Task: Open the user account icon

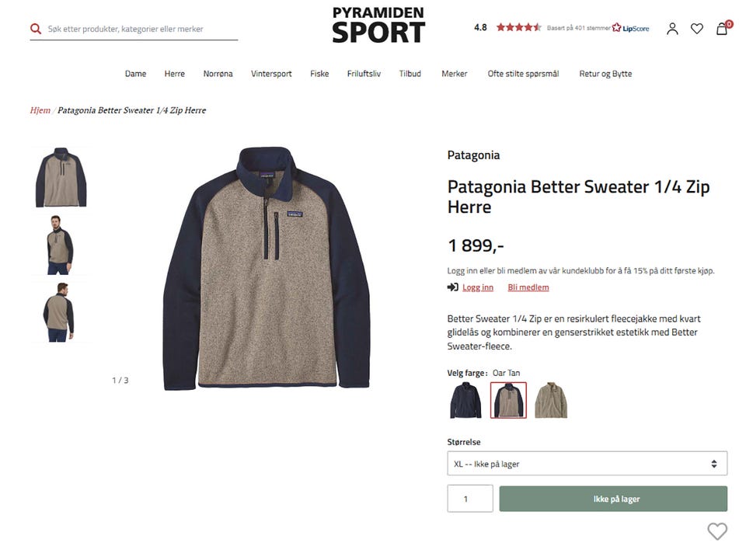Action: [672, 29]
